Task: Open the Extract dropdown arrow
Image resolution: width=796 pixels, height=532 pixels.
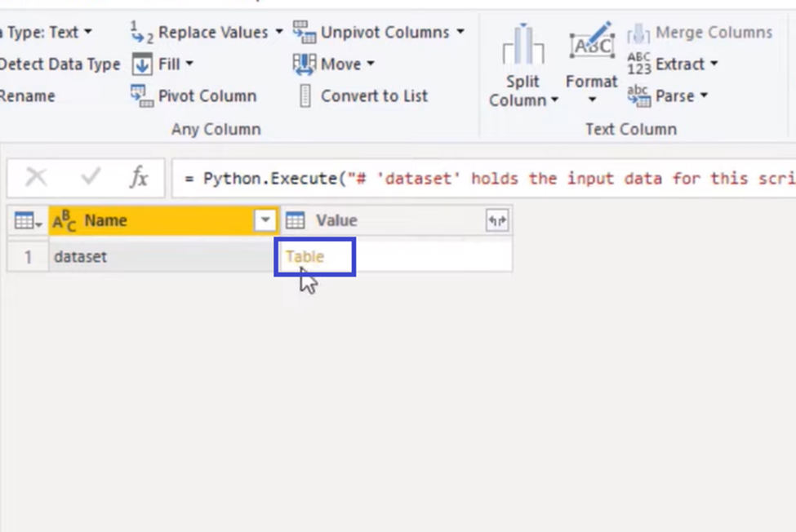Action: point(714,64)
